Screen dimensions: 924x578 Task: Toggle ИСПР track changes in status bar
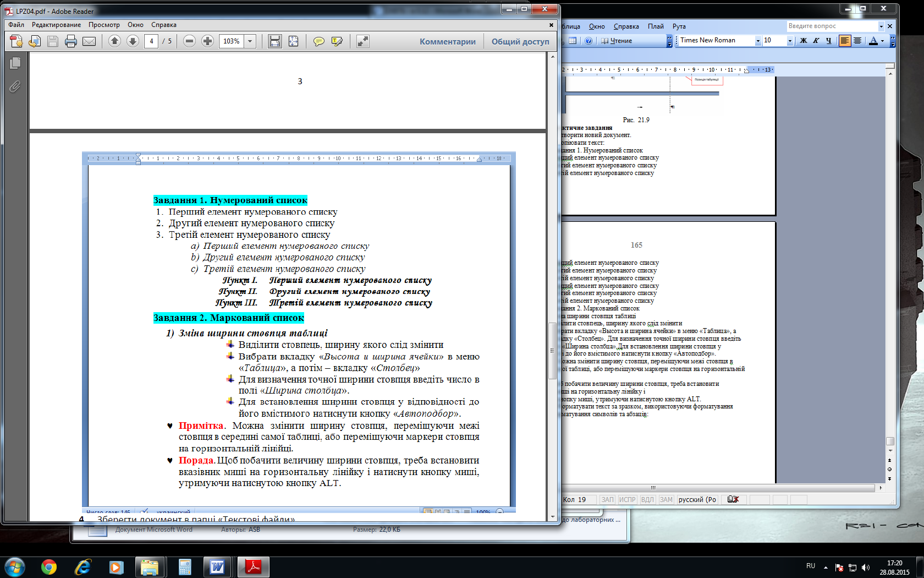(627, 500)
